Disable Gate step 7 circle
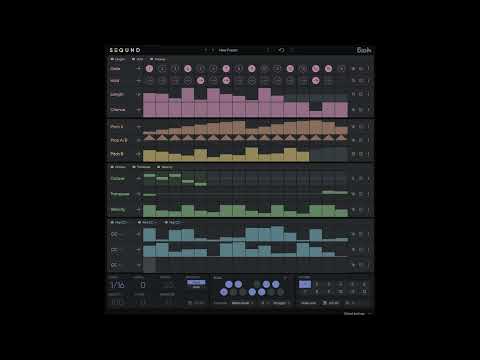Viewport: 480px width, 360px height. 226,69
